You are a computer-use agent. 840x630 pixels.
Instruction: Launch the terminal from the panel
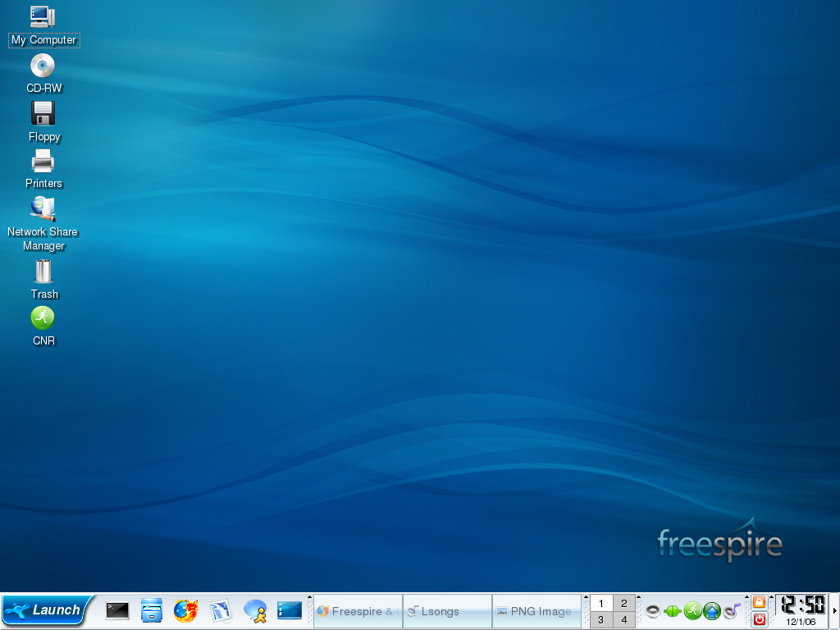[116, 610]
